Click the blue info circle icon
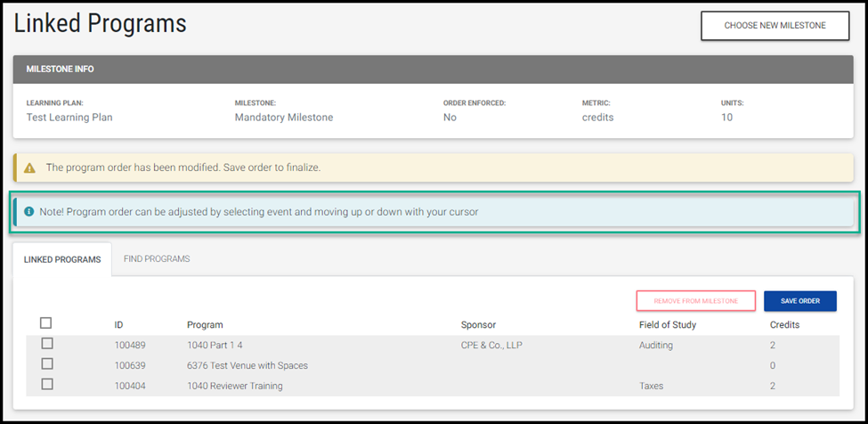Screen dimensions: 868x424 (x=29, y=212)
